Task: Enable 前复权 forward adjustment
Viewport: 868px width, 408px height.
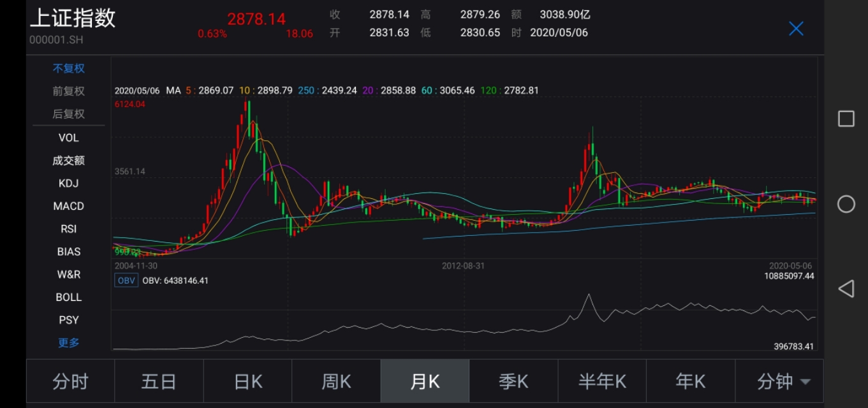Action: click(68, 91)
